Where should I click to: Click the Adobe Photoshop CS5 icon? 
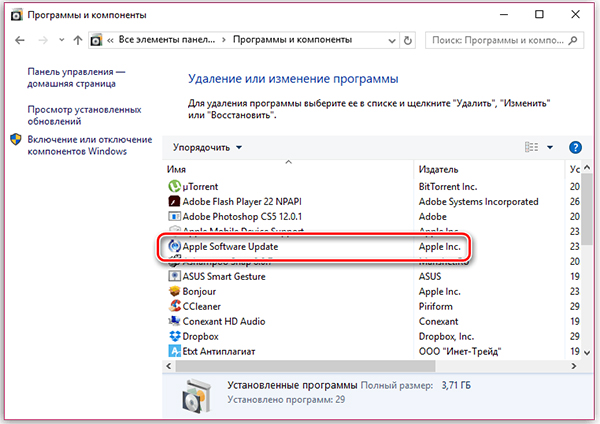tap(173, 216)
